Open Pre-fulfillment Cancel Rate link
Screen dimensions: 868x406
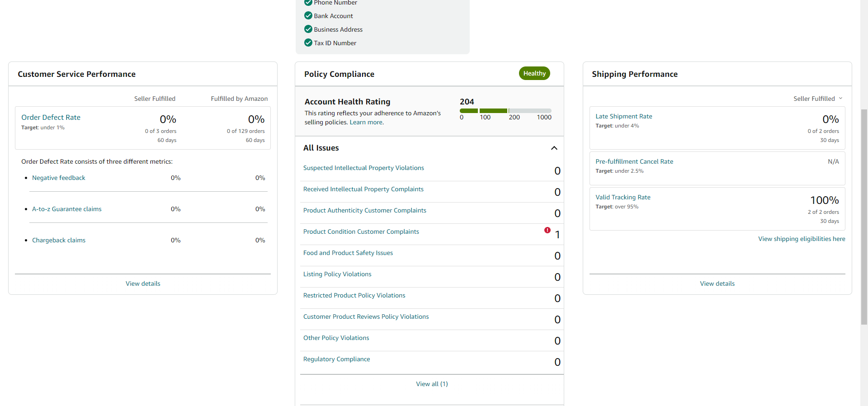(634, 161)
